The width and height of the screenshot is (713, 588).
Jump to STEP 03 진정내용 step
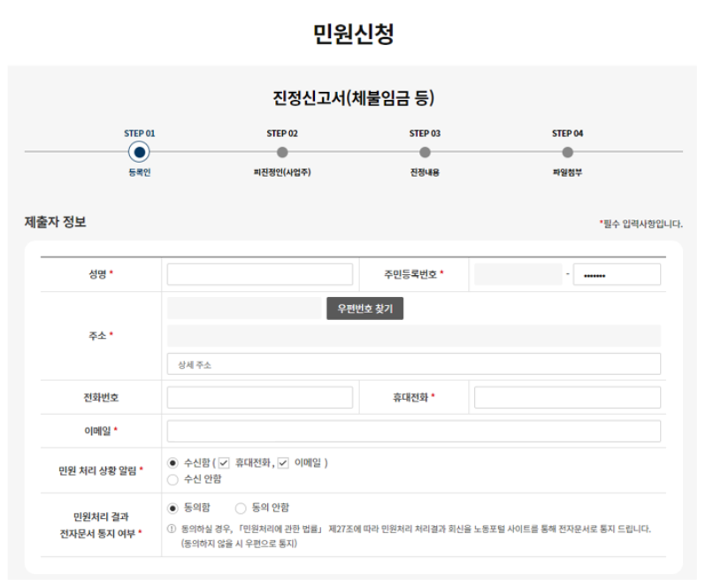[x=425, y=150]
